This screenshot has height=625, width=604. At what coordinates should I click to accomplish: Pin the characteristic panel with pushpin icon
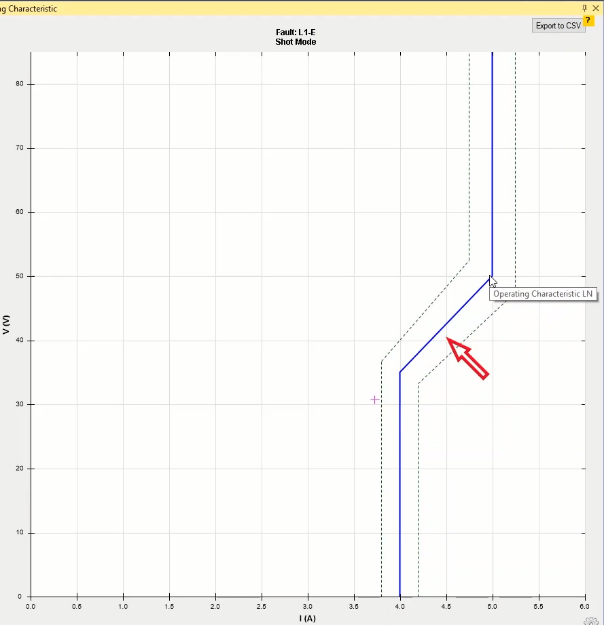coord(585,7)
